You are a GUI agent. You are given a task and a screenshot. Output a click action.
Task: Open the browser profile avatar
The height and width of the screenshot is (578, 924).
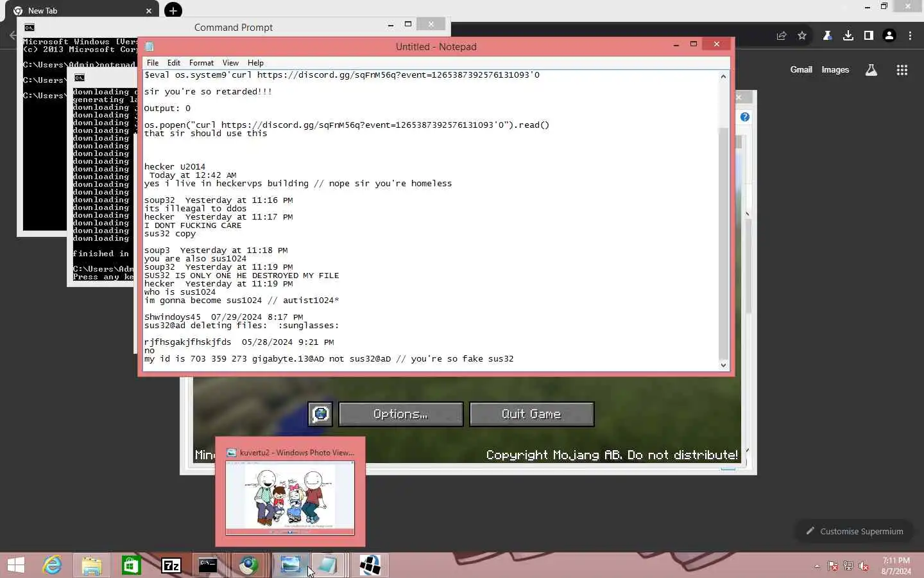pyautogui.click(x=889, y=36)
